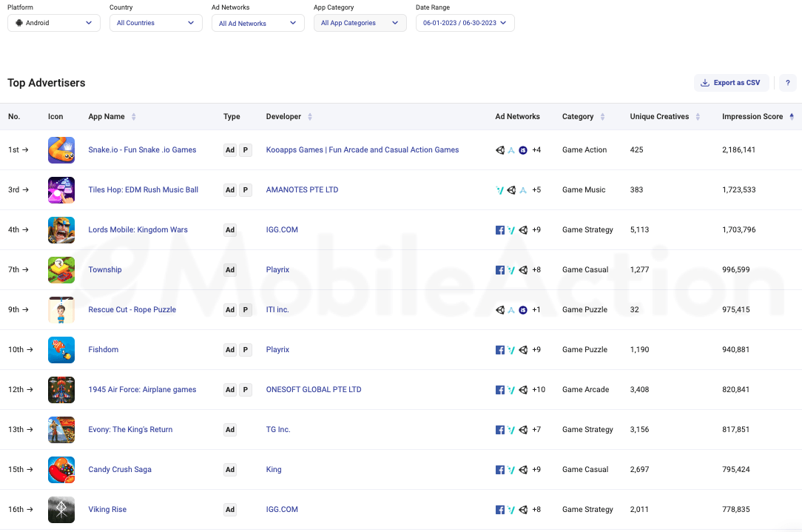Sort by Impression Score column arrows

coord(792,117)
